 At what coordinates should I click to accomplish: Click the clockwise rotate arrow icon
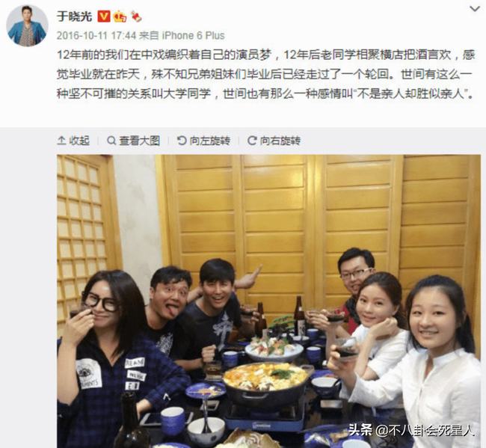click(252, 141)
